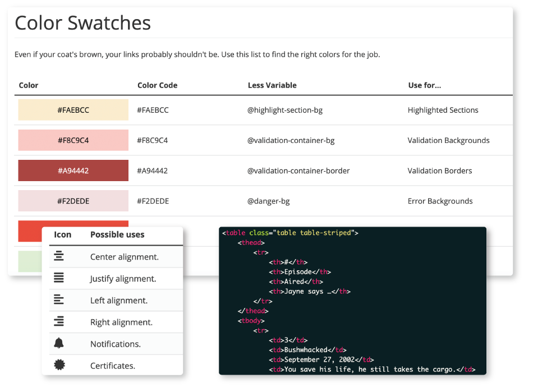The width and height of the screenshot is (533, 392).
Task: Click the 'September 27, 2002' code line
Action: (x=321, y=359)
